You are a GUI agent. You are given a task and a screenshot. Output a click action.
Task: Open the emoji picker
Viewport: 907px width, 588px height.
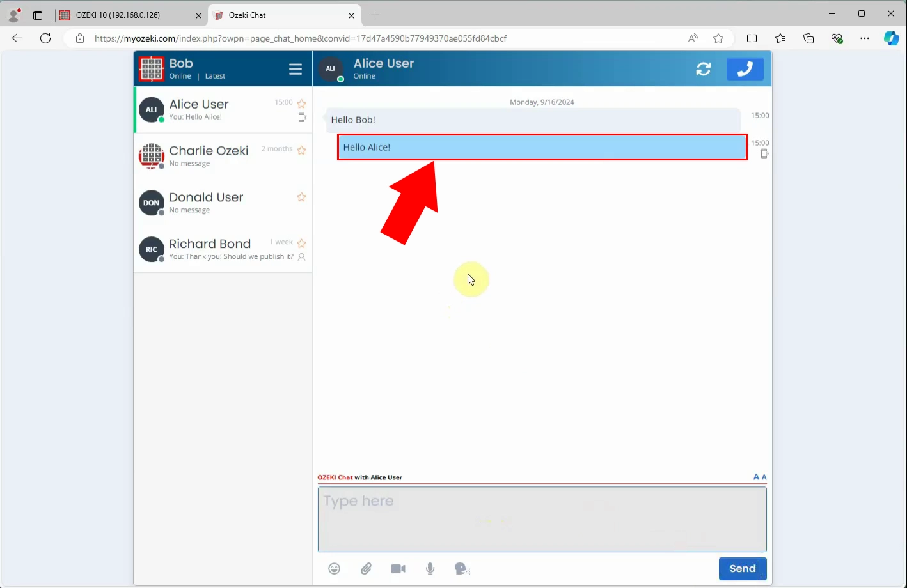[335, 568]
